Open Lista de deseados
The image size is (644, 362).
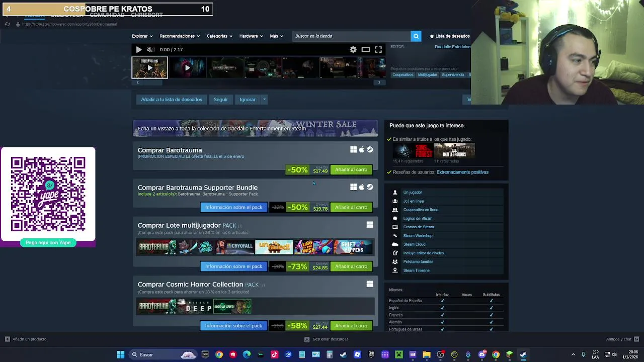point(449,36)
